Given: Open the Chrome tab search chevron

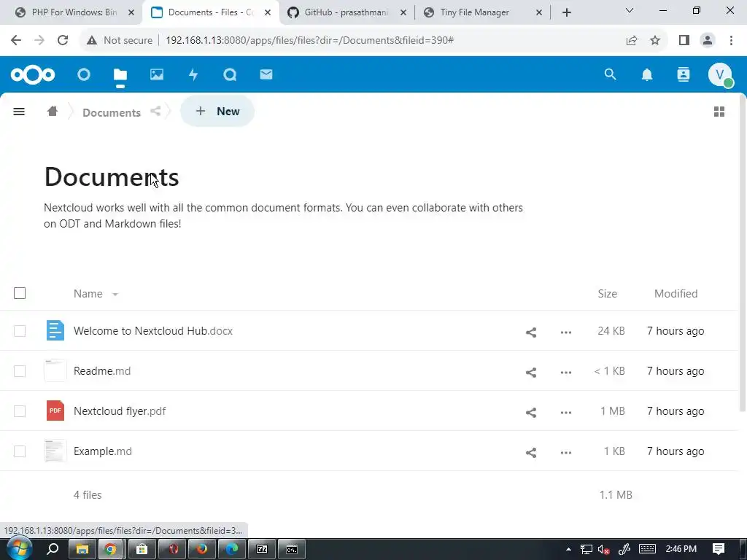Looking at the screenshot, I should coord(629,10).
